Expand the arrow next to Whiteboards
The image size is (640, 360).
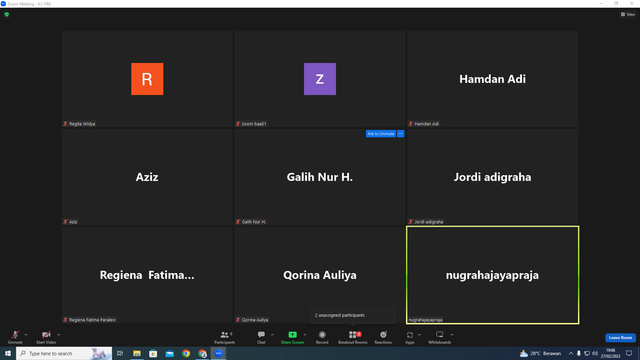pyautogui.click(x=452, y=335)
